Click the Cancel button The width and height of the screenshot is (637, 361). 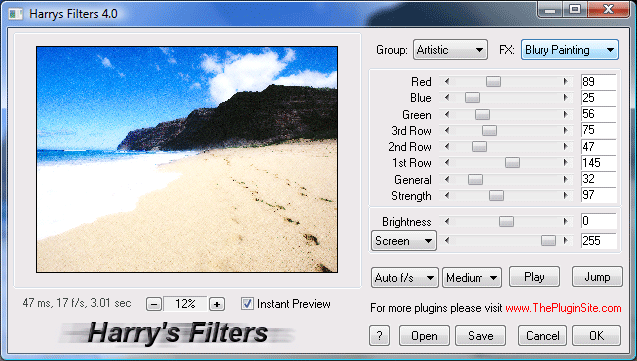pyautogui.click(x=542, y=336)
